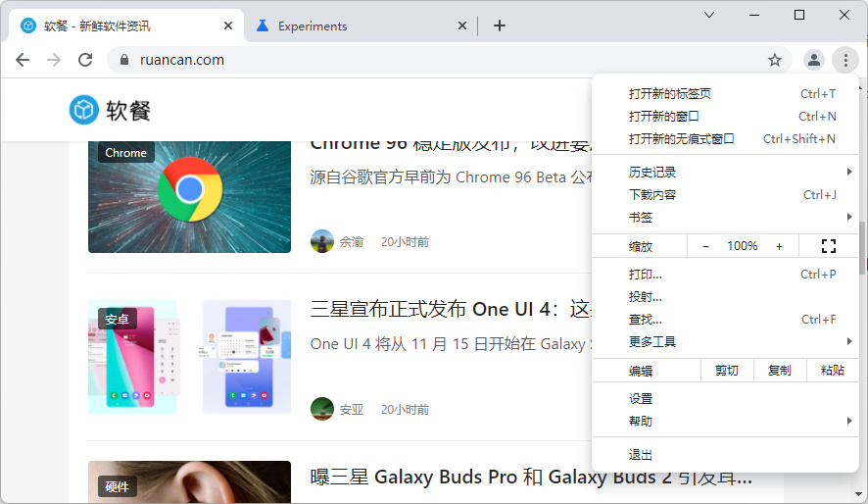Expand the 书签 submenu
The width and height of the screenshot is (868, 504).
(725, 217)
